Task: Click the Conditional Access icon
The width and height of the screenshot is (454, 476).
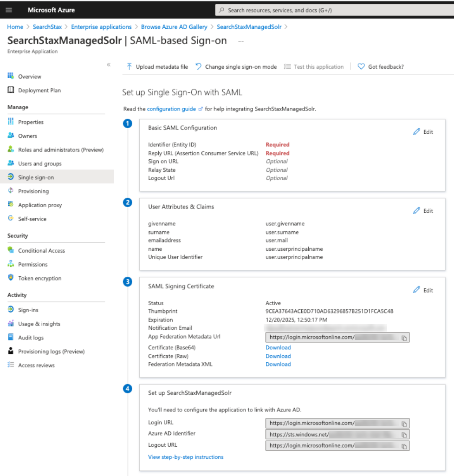Action: pyautogui.click(x=11, y=250)
